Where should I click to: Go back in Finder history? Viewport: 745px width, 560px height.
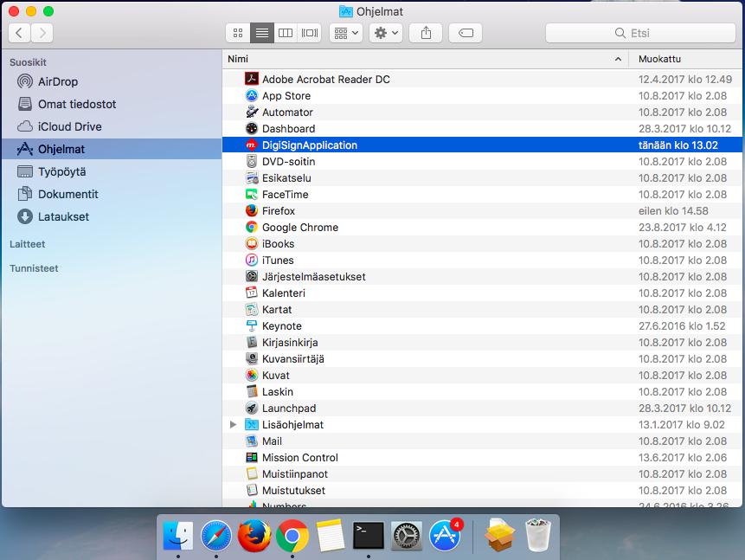coord(19,33)
